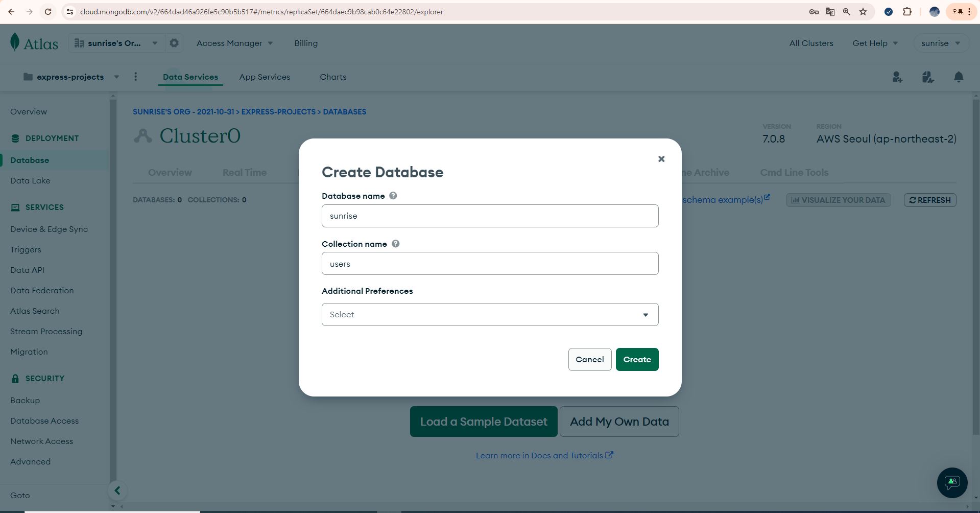Image resolution: width=980 pixels, height=513 pixels.
Task: Click the Create button
Action: click(637, 359)
